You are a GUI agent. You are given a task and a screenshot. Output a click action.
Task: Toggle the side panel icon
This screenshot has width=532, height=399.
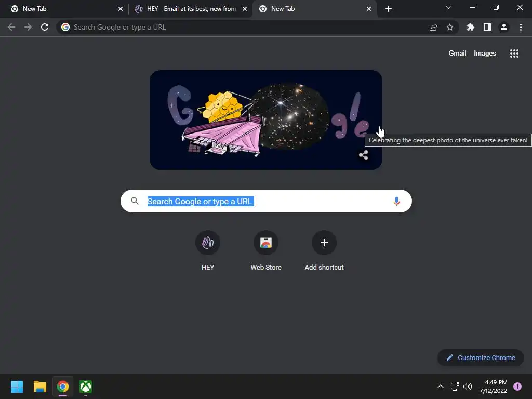(x=487, y=27)
